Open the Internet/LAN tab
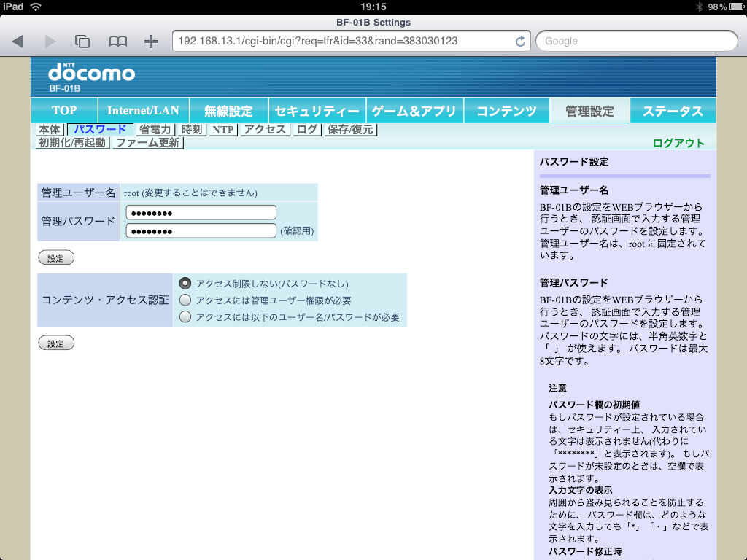Image resolution: width=747 pixels, height=560 pixels. coord(144,111)
